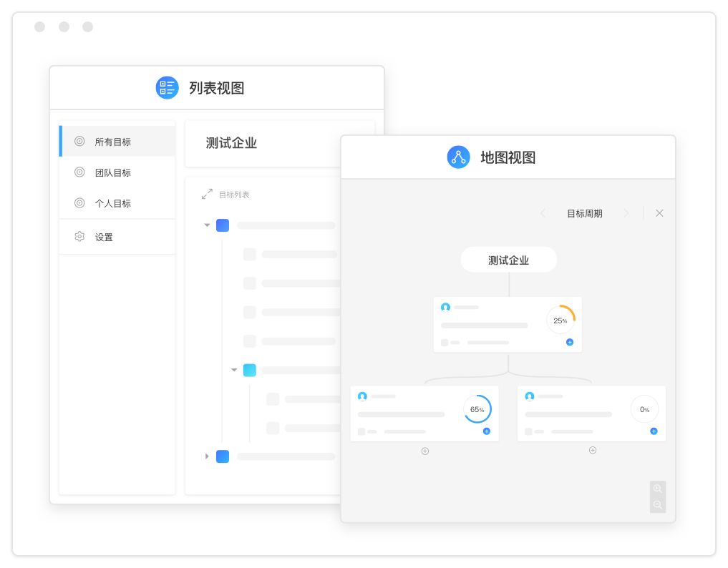728x568 pixels.
Task: Click plus button on the 0% card
Action: point(654,431)
